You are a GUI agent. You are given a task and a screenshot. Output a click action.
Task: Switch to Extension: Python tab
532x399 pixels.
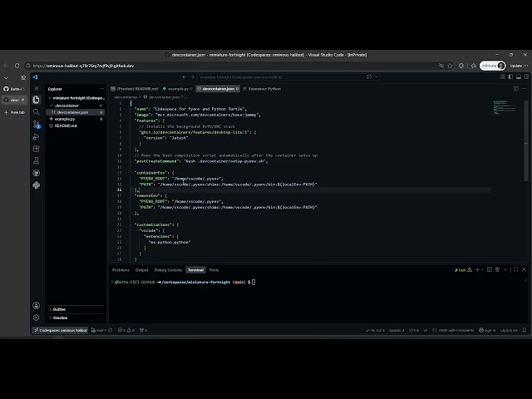coord(262,89)
